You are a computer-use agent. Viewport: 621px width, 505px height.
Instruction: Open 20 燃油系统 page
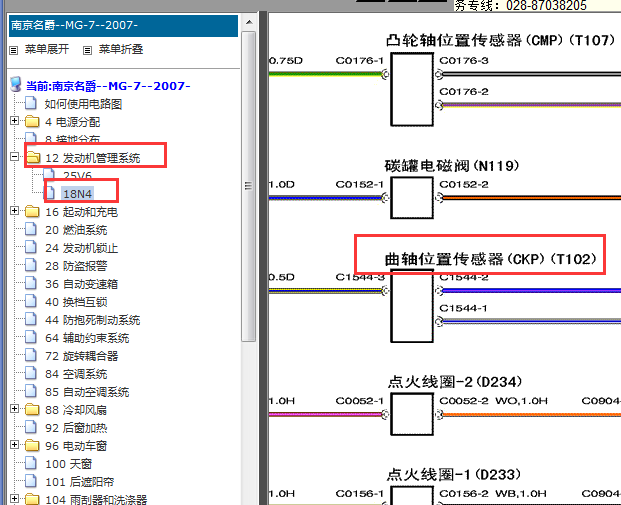tap(76, 230)
